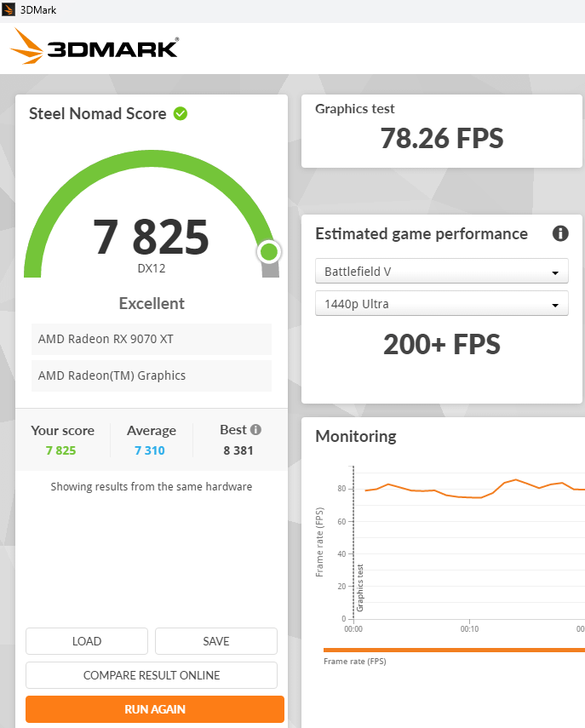The height and width of the screenshot is (728, 585).
Task: Click the 3DMark title bar app icon
Action: pyautogui.click(x=9, y=9)
